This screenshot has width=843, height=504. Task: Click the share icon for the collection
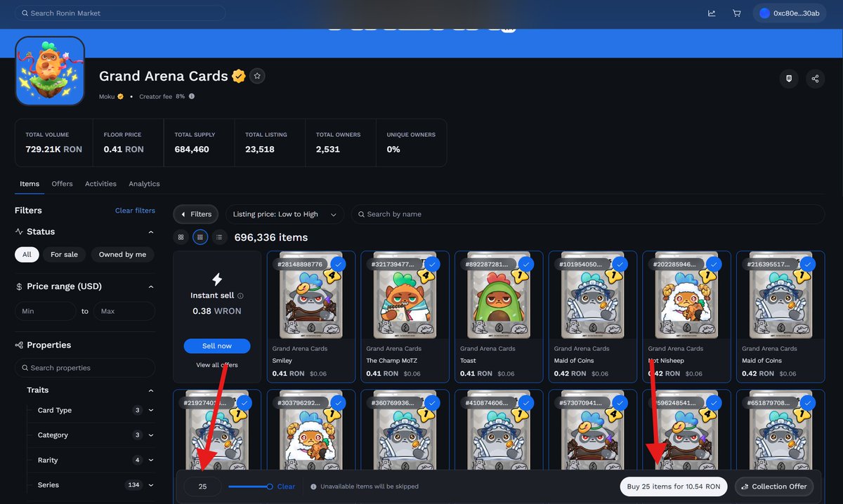815,79
